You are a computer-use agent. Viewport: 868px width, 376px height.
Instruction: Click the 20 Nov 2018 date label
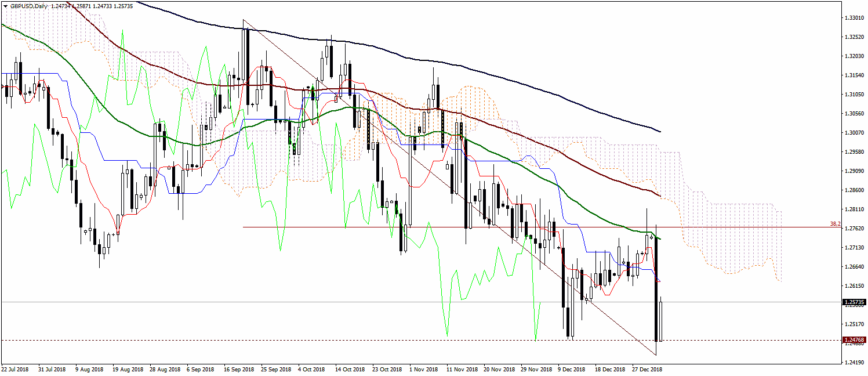pos(499,369)
